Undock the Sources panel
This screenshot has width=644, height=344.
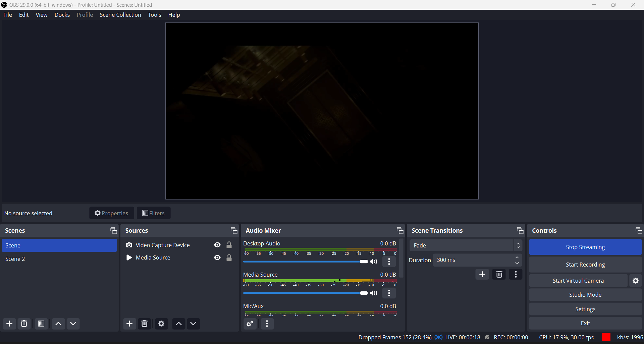tap(234, 231)
